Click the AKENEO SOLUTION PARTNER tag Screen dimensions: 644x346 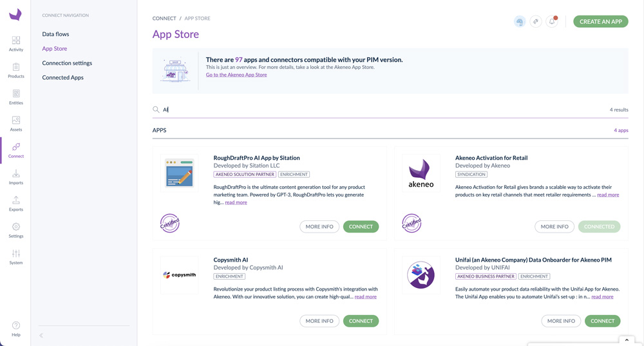245,174
